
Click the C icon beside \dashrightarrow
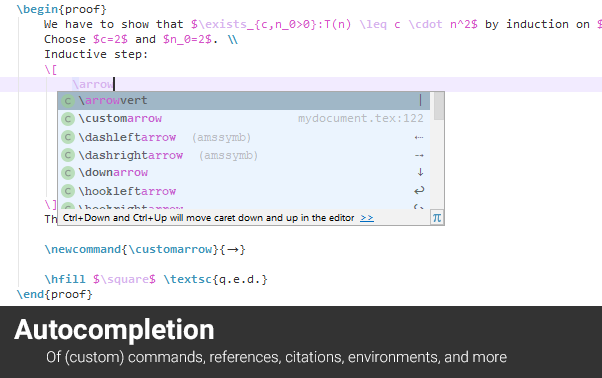point(68,155)
